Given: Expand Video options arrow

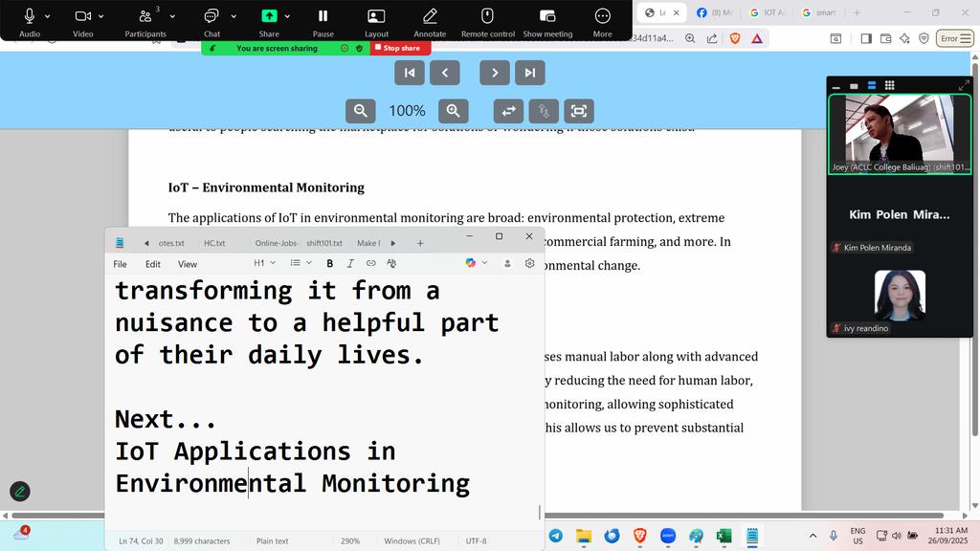Looking at the screenshot, I should tap(101, 17).
